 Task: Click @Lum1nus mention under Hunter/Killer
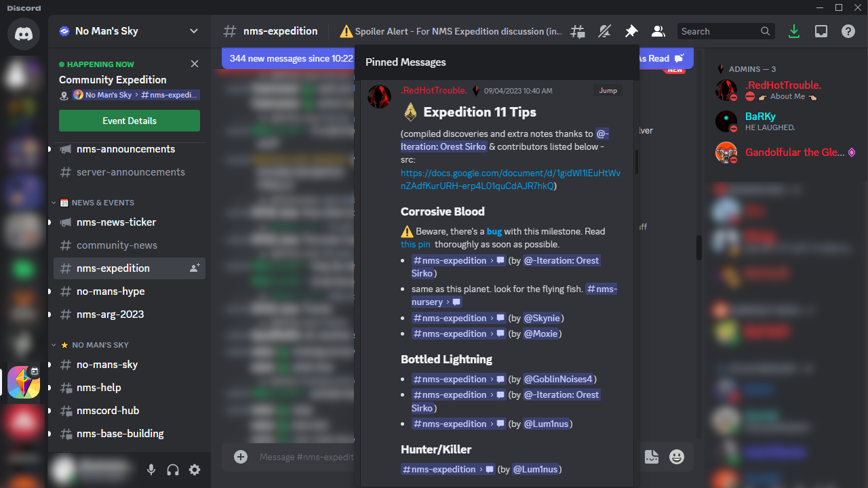click(536, 469)
